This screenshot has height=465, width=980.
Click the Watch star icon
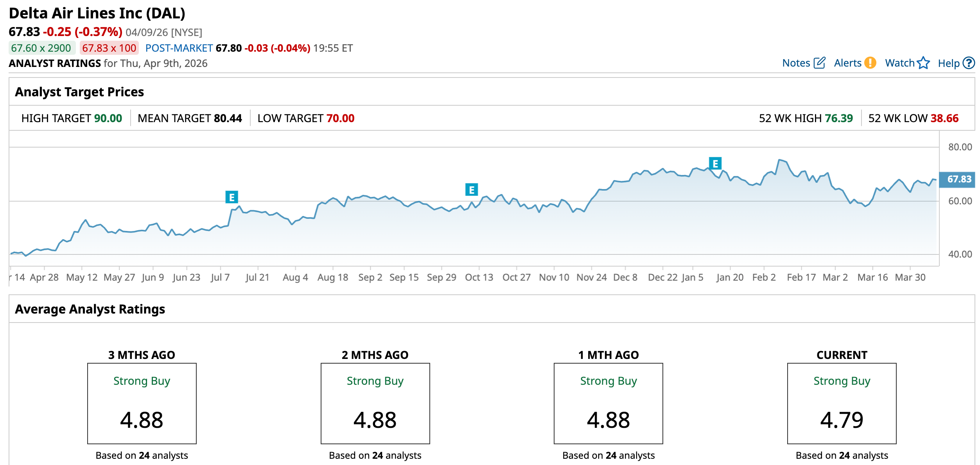[923, 63]
